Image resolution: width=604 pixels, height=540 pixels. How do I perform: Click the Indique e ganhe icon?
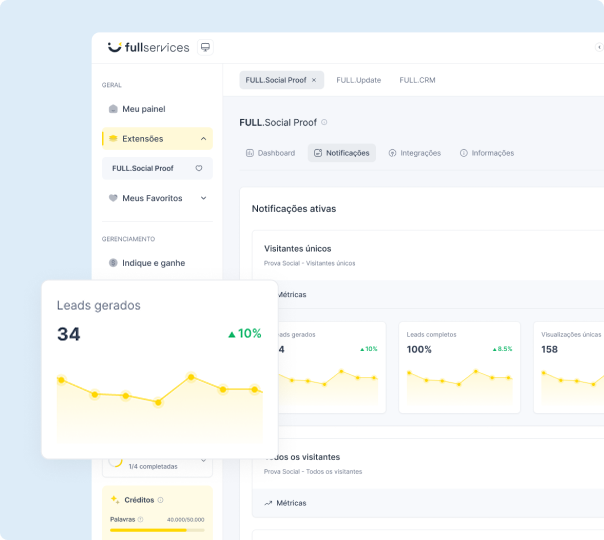point(113,263)
